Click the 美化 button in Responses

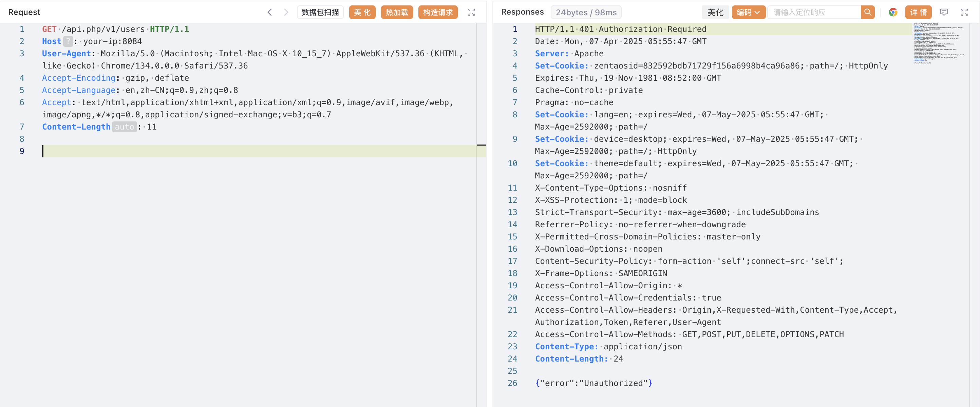[715, 12]
